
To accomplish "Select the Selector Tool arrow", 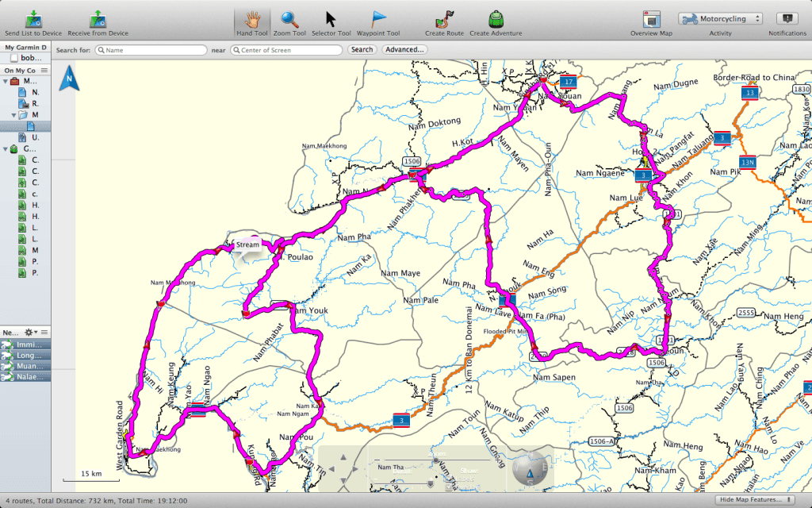I will [331, 19].
